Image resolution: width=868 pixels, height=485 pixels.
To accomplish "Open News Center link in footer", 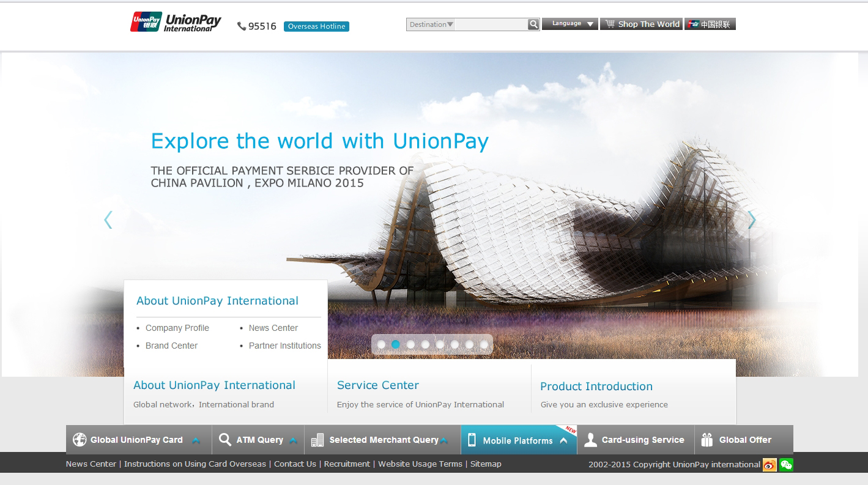I will [91, 464].
